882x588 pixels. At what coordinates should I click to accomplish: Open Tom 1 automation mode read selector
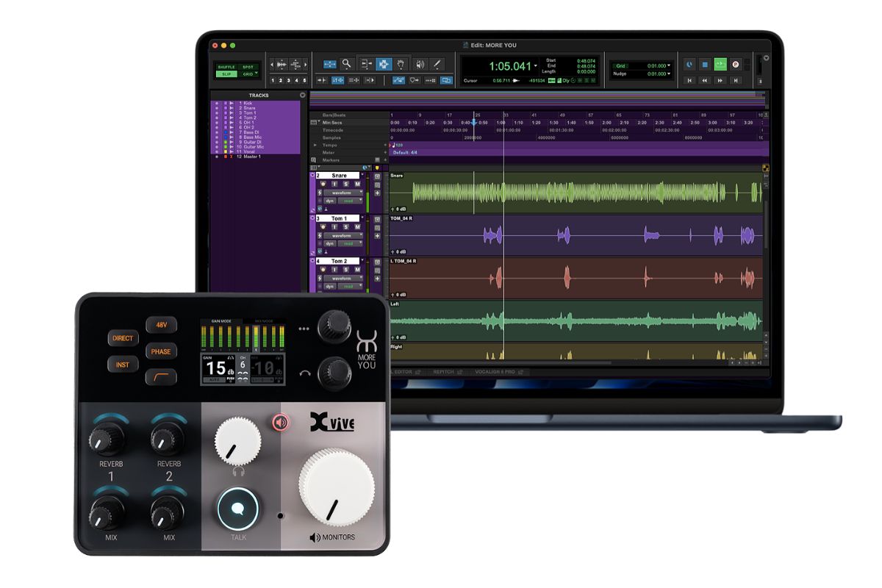click(x=350, y=243)
